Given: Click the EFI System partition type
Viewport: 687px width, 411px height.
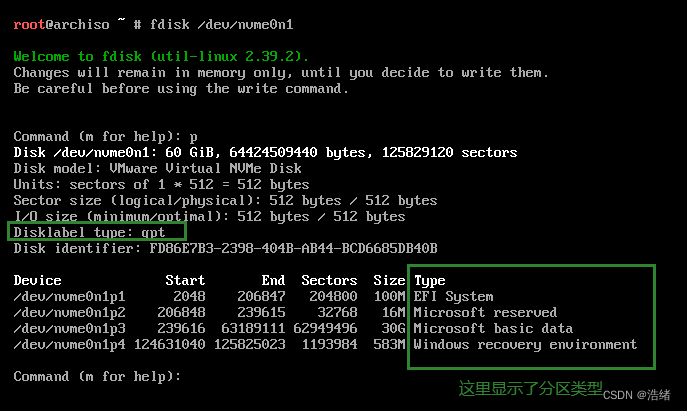Looking at the screenshot, I should click(x=454, y=296).
